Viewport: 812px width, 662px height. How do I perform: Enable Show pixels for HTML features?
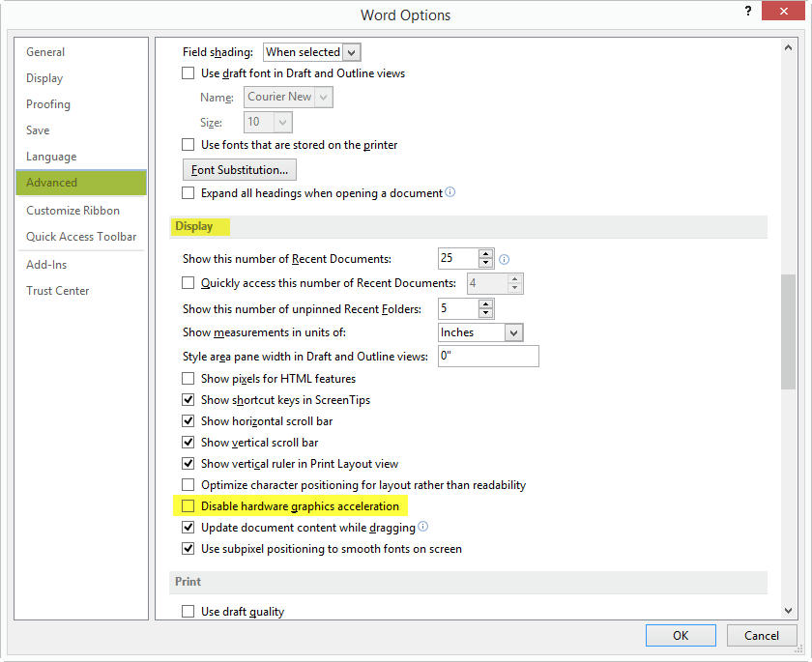tap(188, 379)
